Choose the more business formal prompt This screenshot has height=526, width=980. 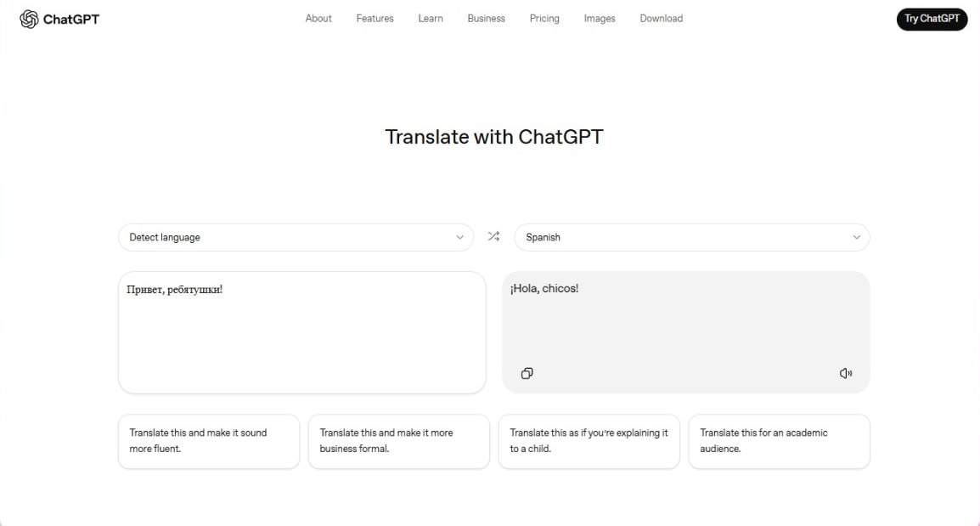398,441
